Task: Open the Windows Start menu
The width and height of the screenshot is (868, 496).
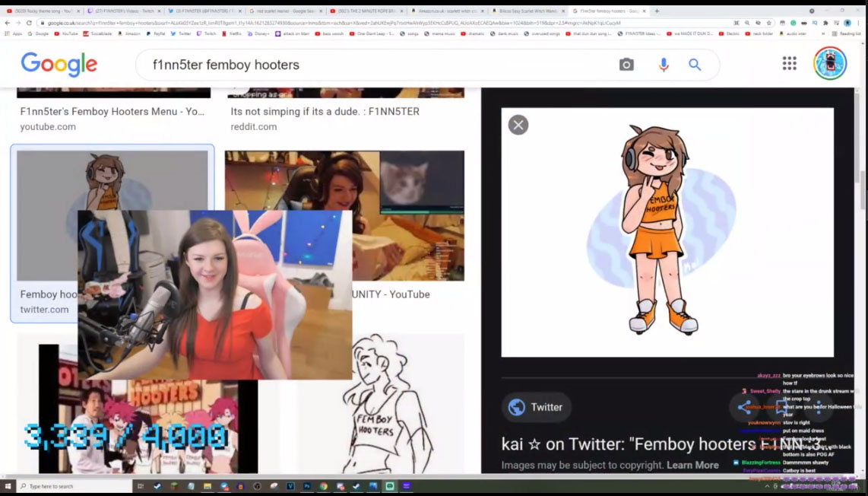Action: (8, 486)
